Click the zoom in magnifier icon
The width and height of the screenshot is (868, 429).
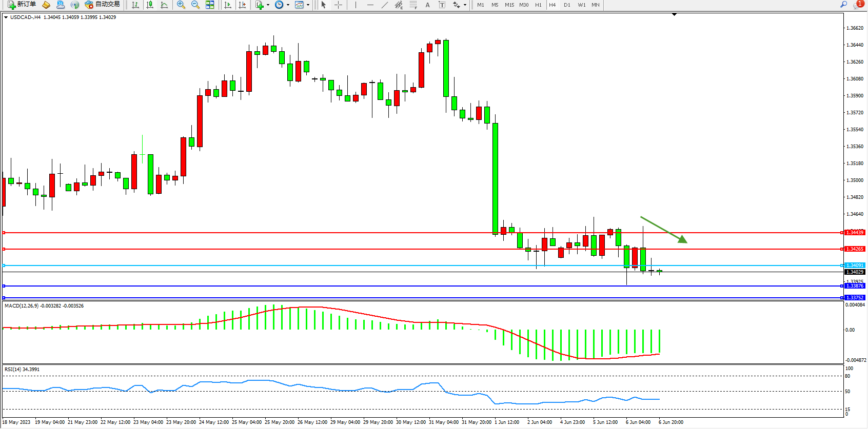[181, 5]
